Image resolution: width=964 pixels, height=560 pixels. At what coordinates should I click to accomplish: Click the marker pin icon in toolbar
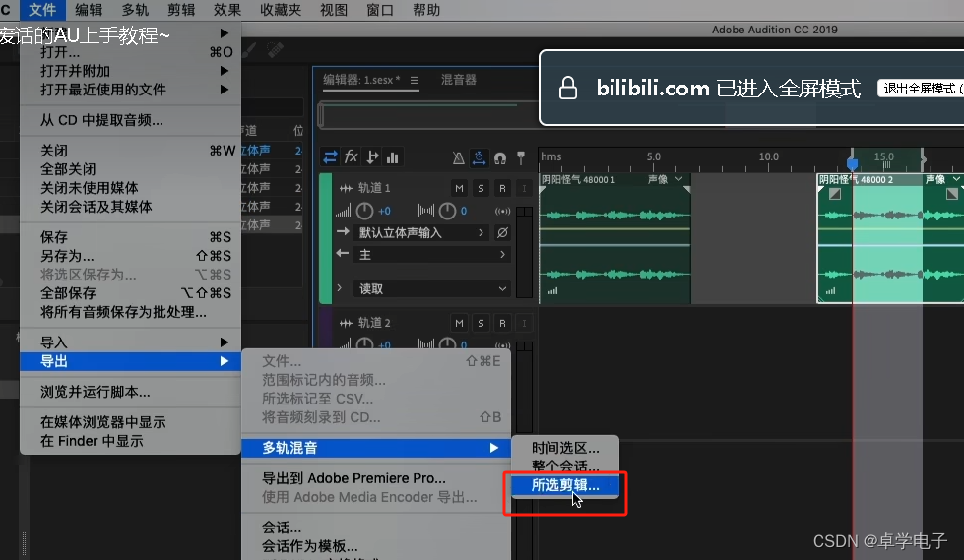point(521,158)
